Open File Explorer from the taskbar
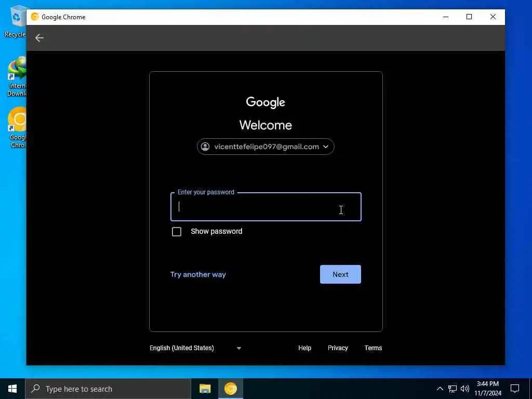 point(205,389)
